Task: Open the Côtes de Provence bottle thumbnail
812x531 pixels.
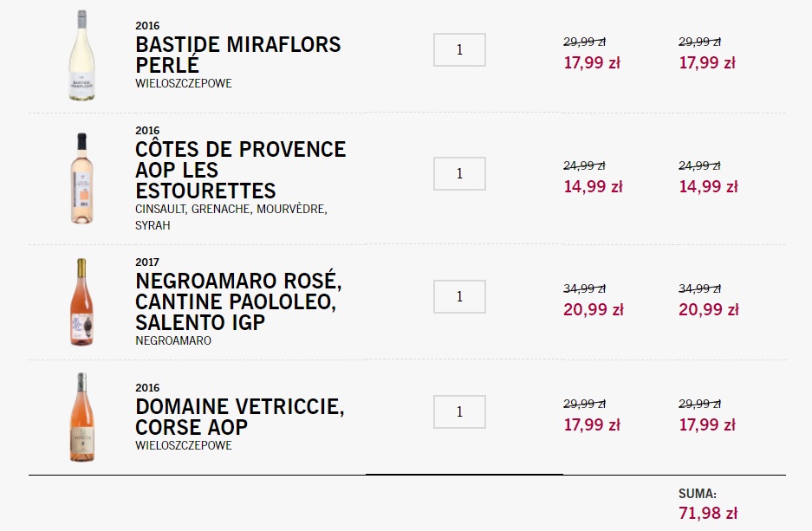Action: coord(81,178)
